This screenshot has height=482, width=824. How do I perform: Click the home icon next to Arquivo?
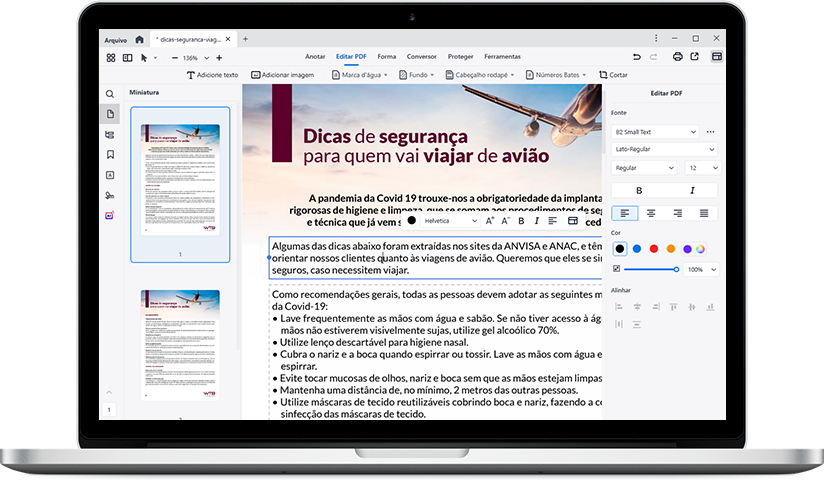pyautogui.click(x=139, y=39)
